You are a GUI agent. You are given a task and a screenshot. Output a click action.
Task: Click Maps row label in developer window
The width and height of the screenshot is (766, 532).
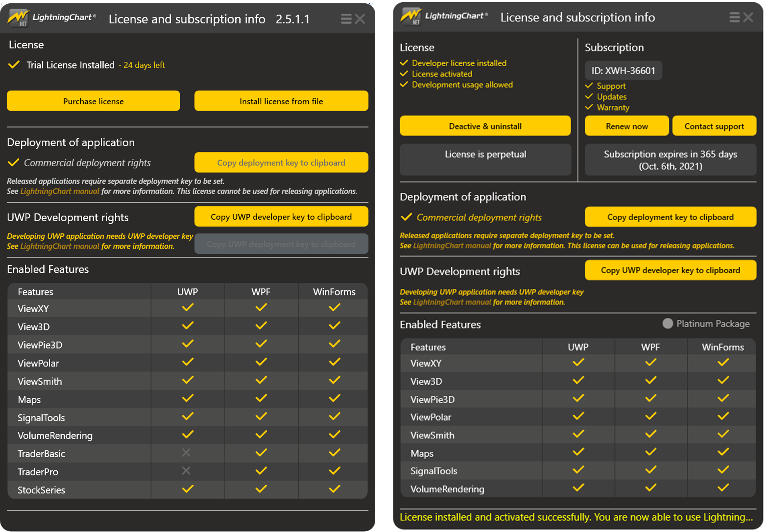coord(422,453)
